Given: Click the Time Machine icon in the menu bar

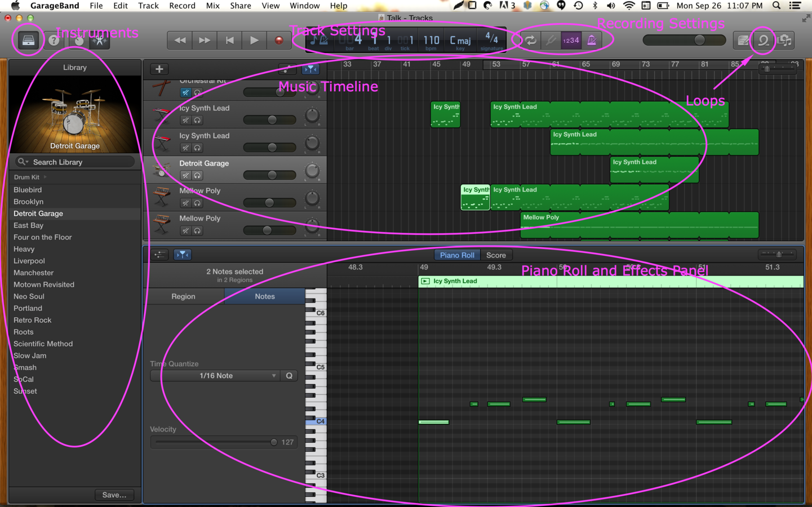Looking at the screenshot, I should coord(578,6).
